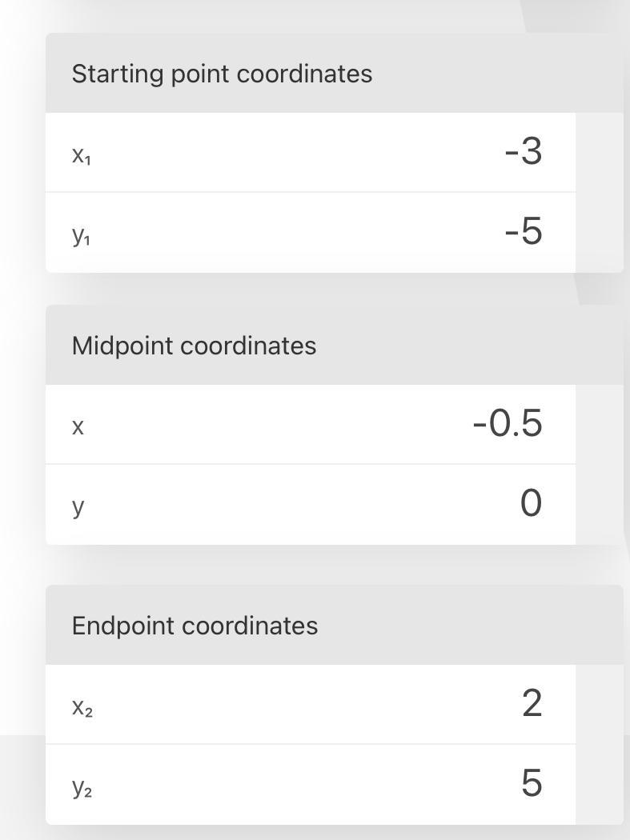Click gray strip right of y₂ row

pyautogui.click(x=599, y=784)
